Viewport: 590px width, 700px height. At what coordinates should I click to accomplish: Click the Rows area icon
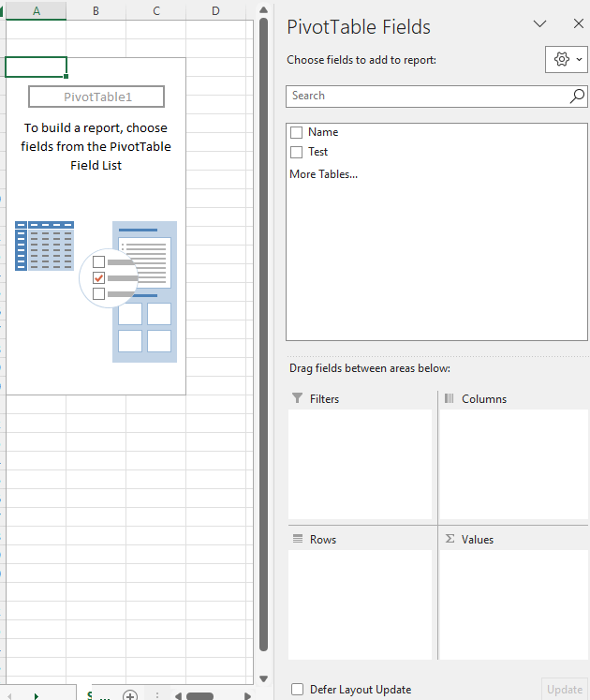(298, 539)
